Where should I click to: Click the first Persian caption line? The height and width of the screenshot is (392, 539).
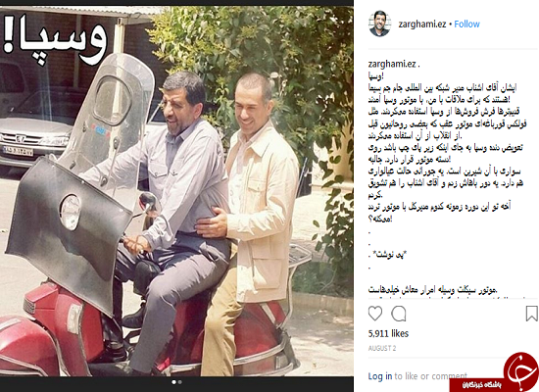click(x=375, y=75)
